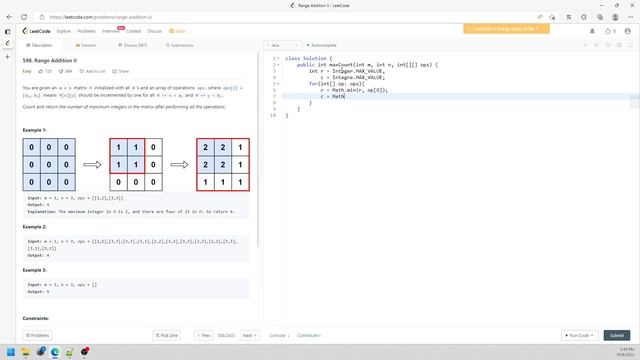This screenshot has height=360, width=640.
Task: Expand the Run Code dropdown
Action: (x=580, y=336)
